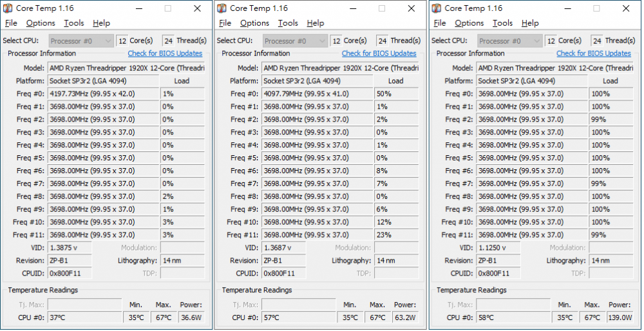
Task: Click VID value 1.1250 v
Action: coord(498,248)
